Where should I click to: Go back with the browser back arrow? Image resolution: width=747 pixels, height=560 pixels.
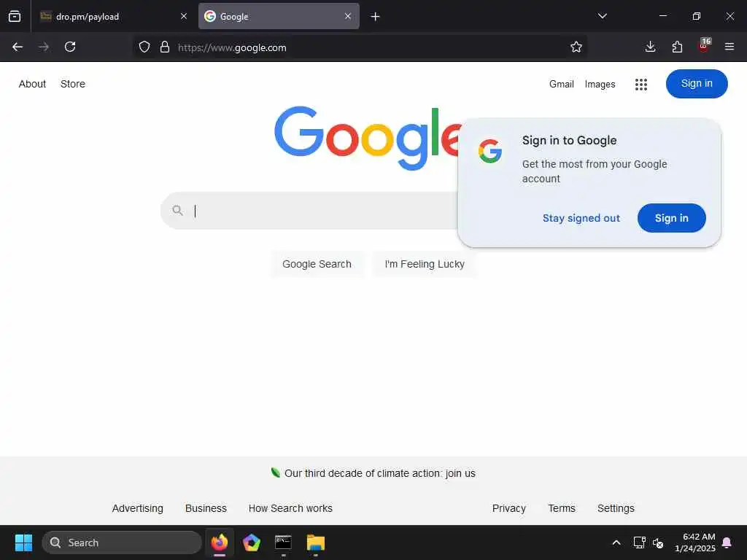click(x=18, y=47)
